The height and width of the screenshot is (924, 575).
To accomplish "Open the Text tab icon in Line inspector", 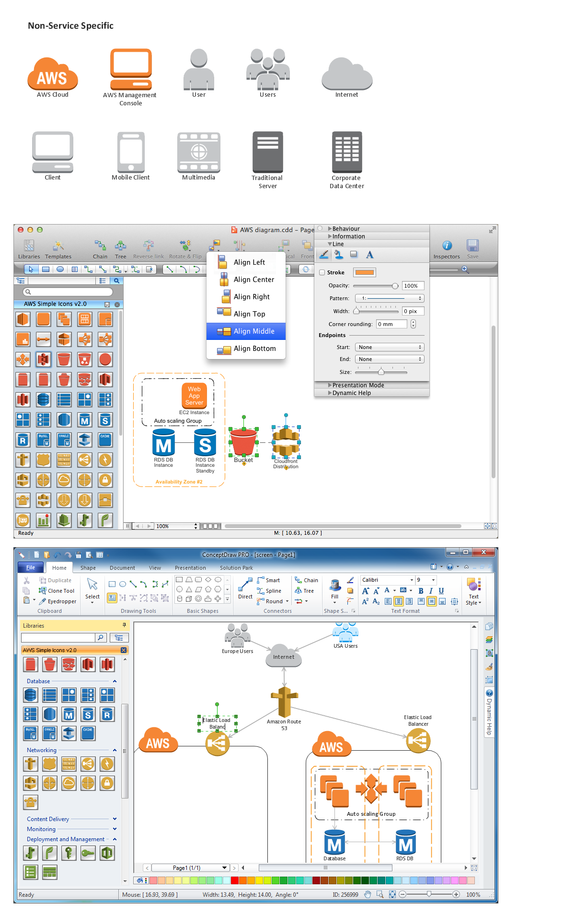I will pyautogui.click(x=369, y=255).
